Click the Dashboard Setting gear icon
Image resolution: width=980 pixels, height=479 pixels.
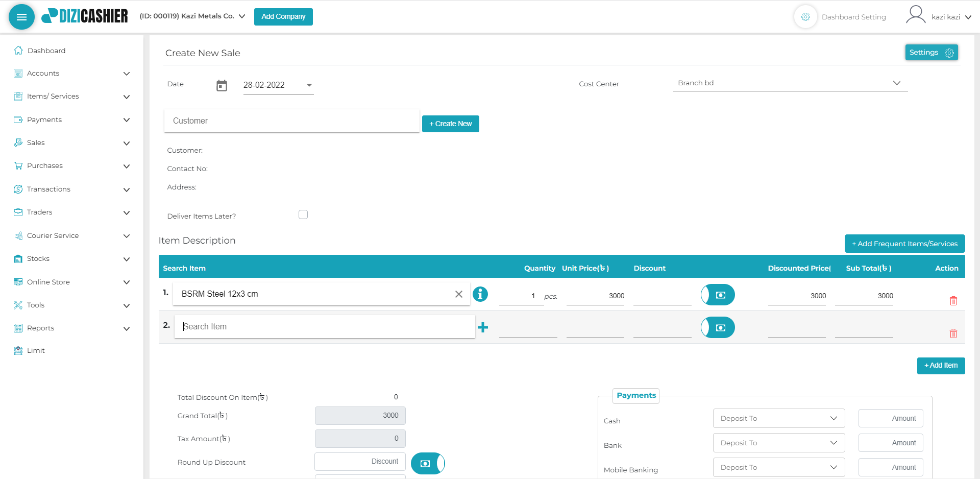tap(805, 17)
